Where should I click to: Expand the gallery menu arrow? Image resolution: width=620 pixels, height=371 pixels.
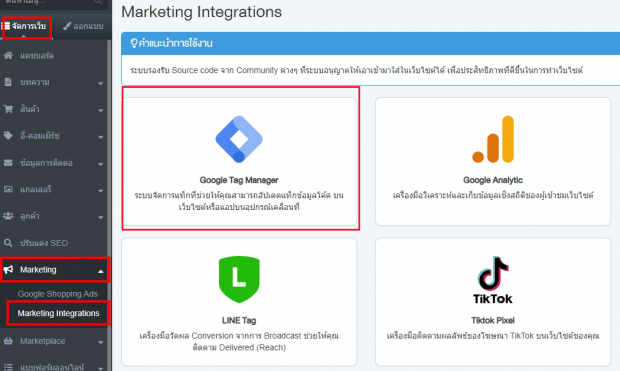[100, 191]
